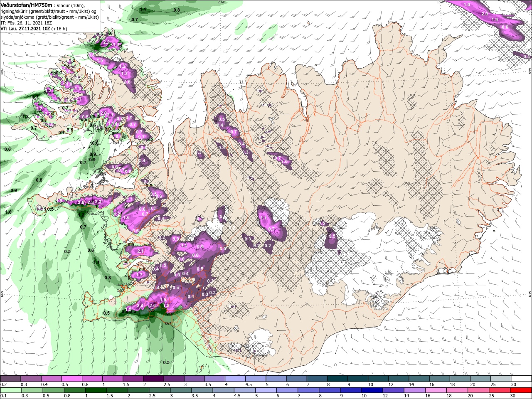Screen dimensions: 532x399
Task: Click the 20W longitude label
Action: pos(221,2)
